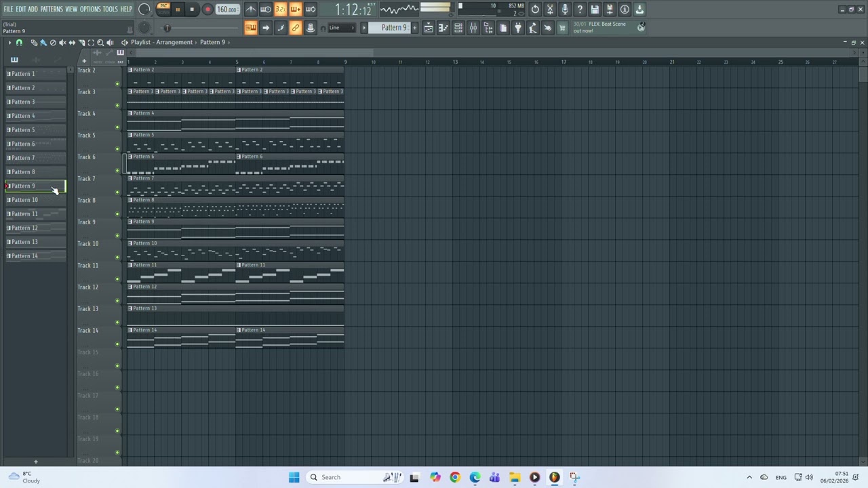Mute Track 5 using its green light

point(117,149)
